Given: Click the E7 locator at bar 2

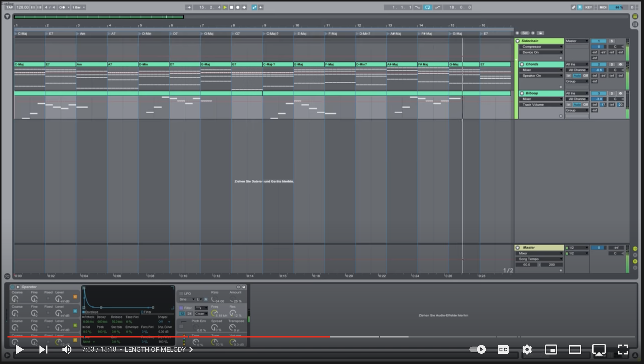Looking at the screenshot, I should click(x=49, y=33).
